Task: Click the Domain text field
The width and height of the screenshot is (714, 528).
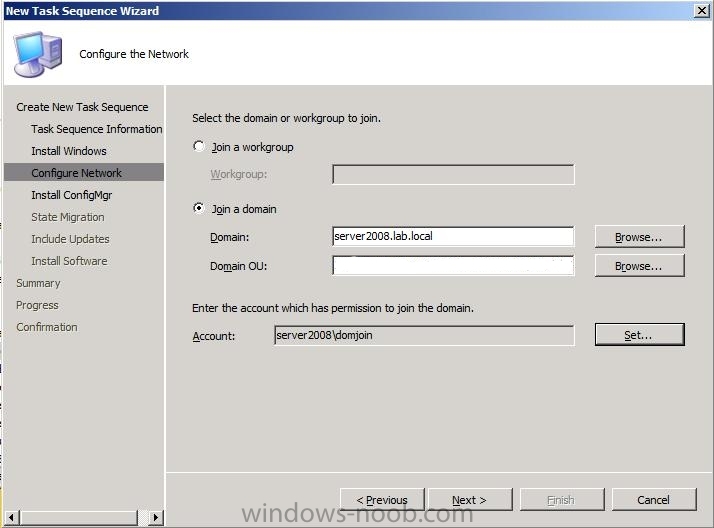Action: 453,236
